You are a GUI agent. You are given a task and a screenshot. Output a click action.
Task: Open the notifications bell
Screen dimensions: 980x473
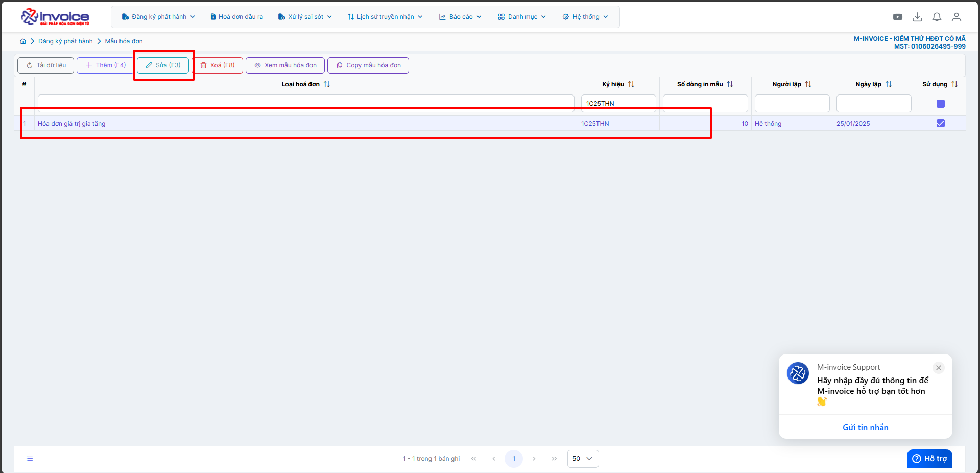coord(937,17)
